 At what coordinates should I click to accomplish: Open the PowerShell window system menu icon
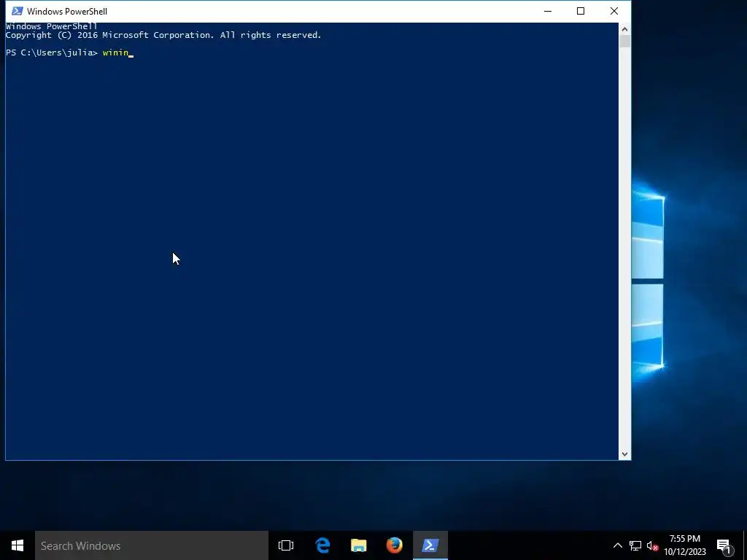tap(18, 11)
